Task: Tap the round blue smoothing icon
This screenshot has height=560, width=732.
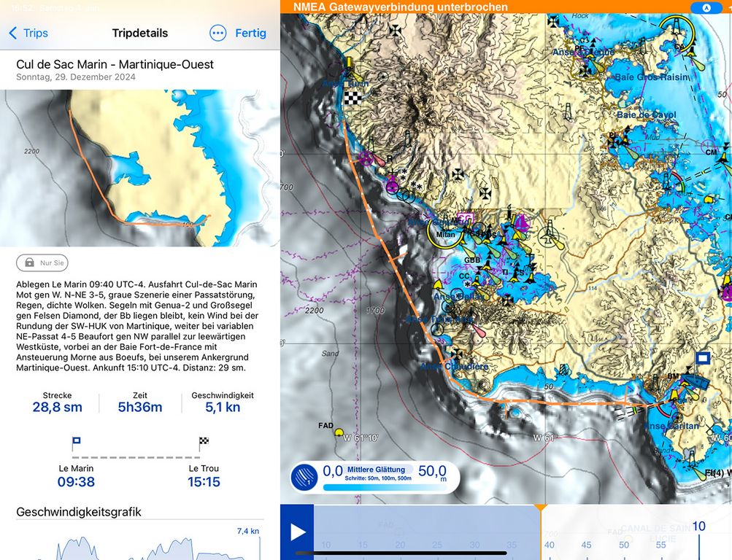Action: click(x=304, y=477)
